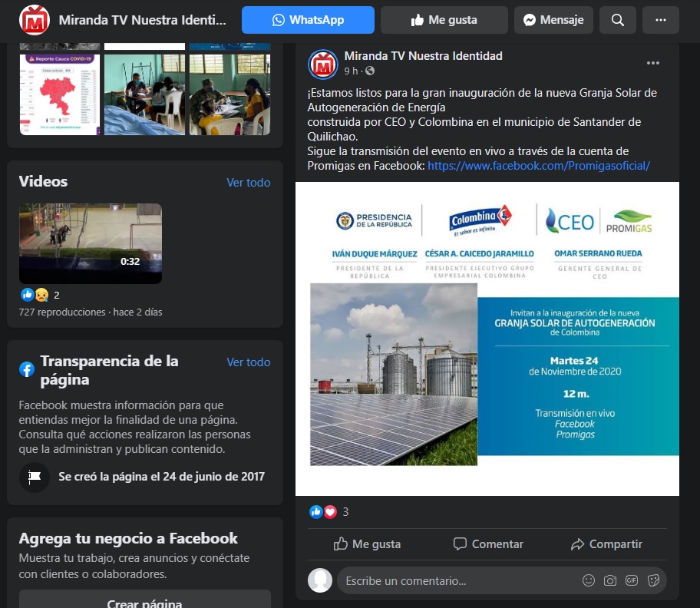This screenshot has width=700, height=608.
Task: Open the photo with the soldier in camouflage
Action: click(230, 94)
